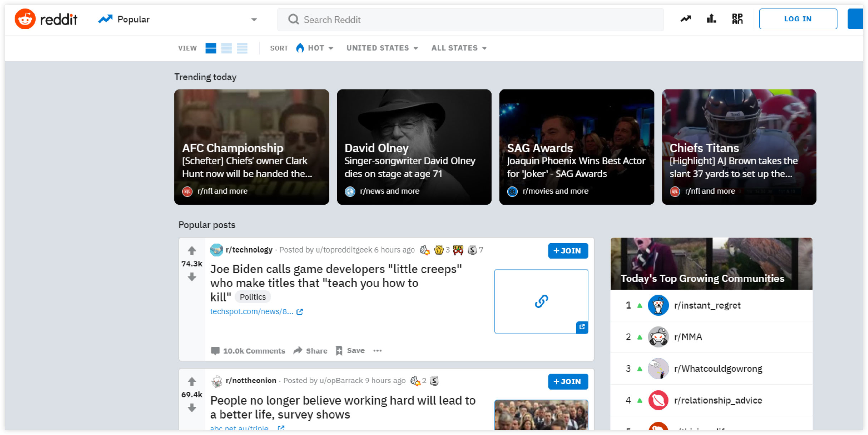Click the r/technology community avatar

pyautogui.click(x=216, y=250)
